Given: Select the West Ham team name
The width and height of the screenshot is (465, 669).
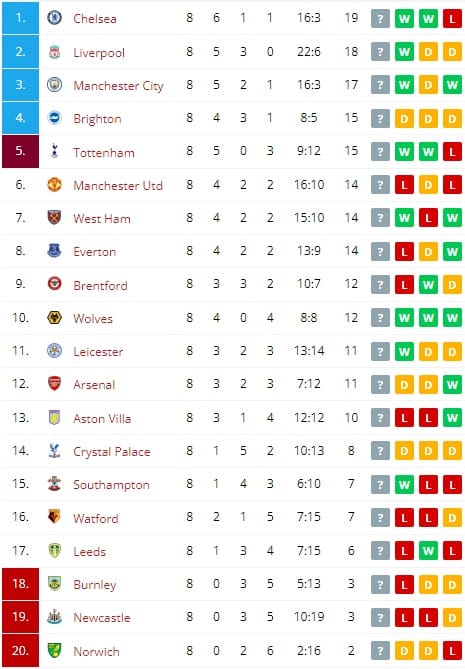Looking at the screenshot, I should point(102,218).
